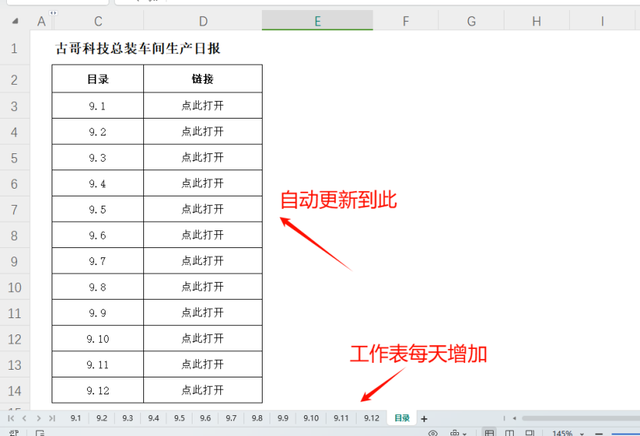Select the cell containing 9.5

click(x=98, y=209)
